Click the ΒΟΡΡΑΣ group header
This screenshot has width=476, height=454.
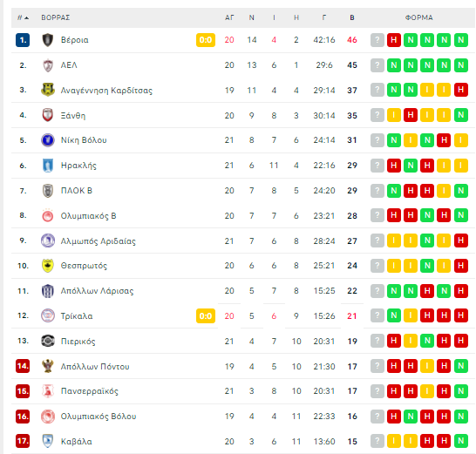click(56, 18)
